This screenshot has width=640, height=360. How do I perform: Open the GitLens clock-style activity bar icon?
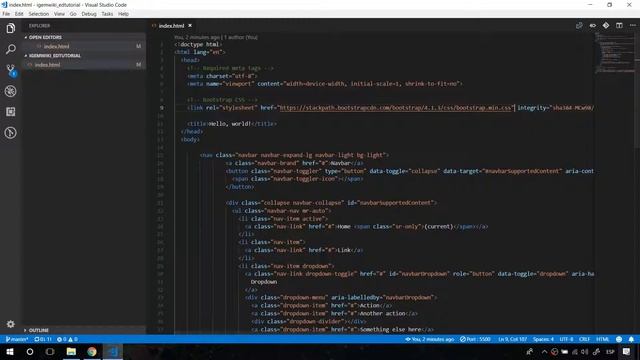coord(11,133)
